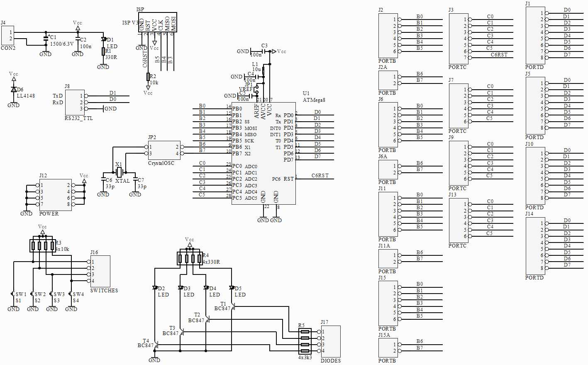
Task: Select the J16 connector body
Action: tap(100, 271)
